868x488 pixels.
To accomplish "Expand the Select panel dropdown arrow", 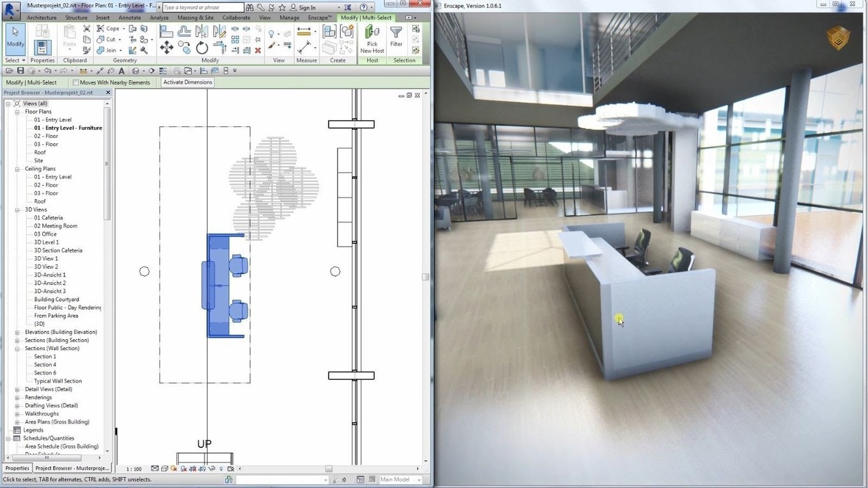I will (x=24, y=60).
